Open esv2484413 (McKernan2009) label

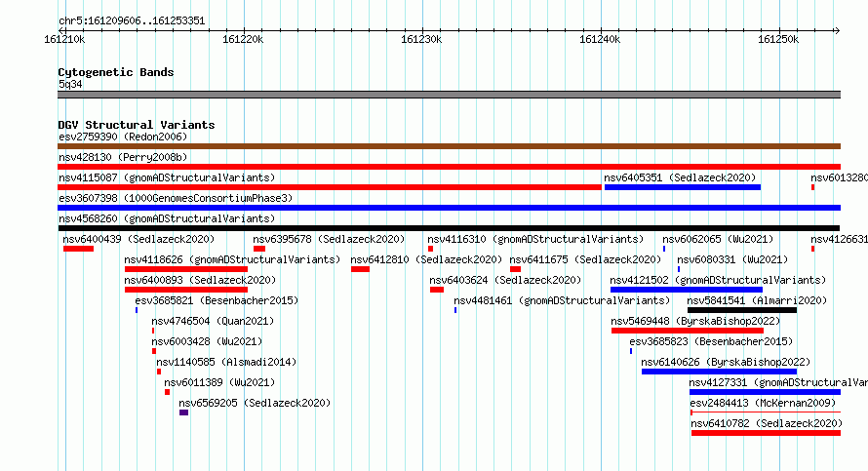763,403
